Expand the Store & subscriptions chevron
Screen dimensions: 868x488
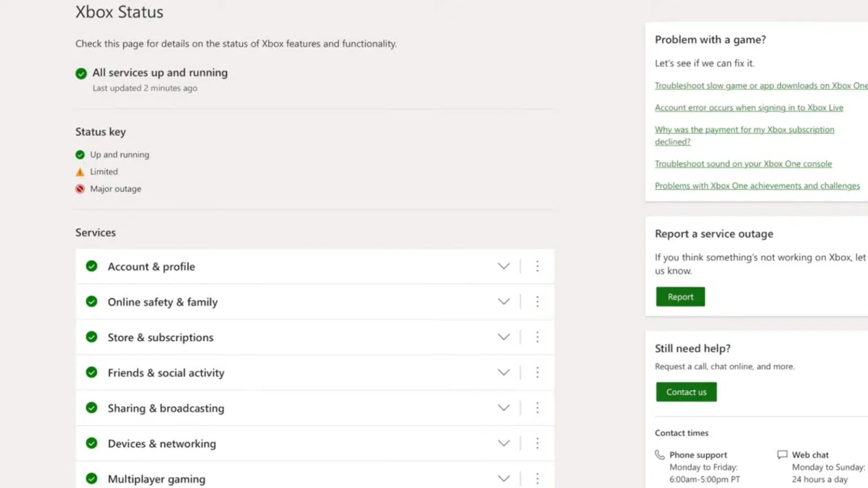(x=504, y=337)
